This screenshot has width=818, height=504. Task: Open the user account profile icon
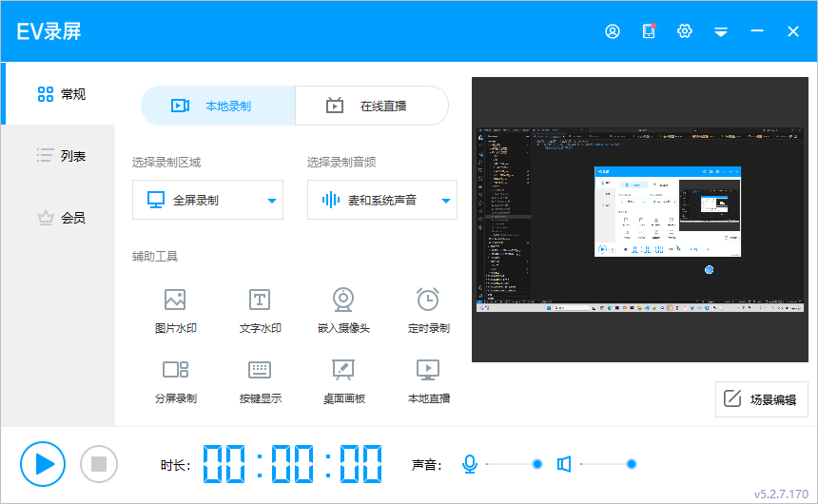pos(613,31)
